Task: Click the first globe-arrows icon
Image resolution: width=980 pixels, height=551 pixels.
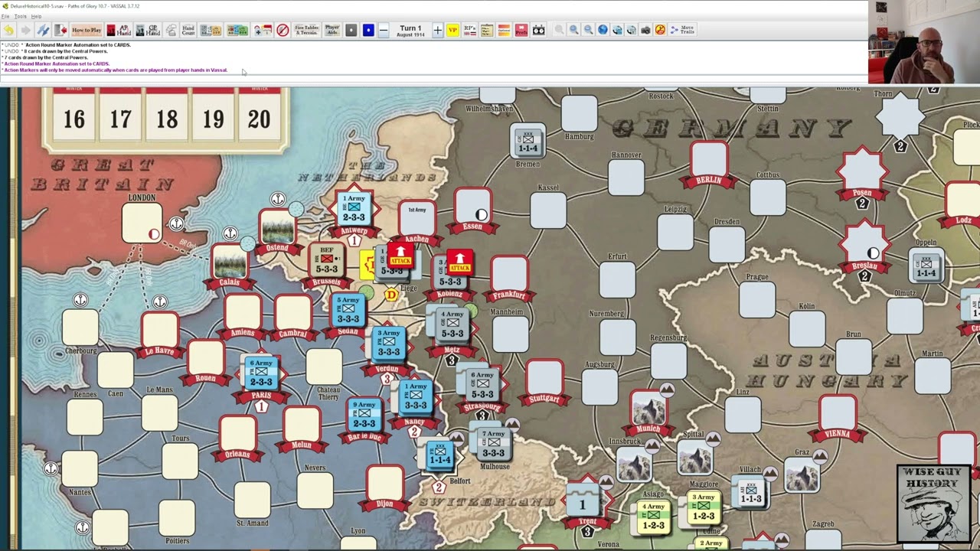Action: 617,30
